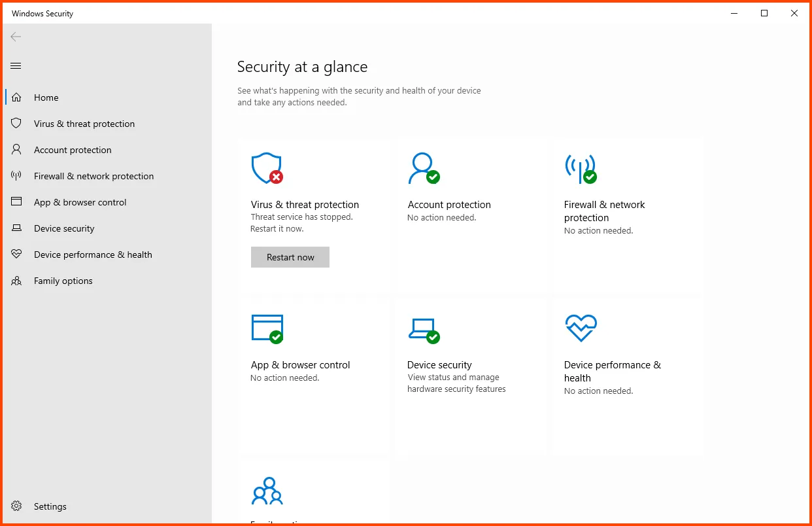This screenshot has width=812, height=526.
Task: Open Device security in sidebar
Action: [108, 228]
